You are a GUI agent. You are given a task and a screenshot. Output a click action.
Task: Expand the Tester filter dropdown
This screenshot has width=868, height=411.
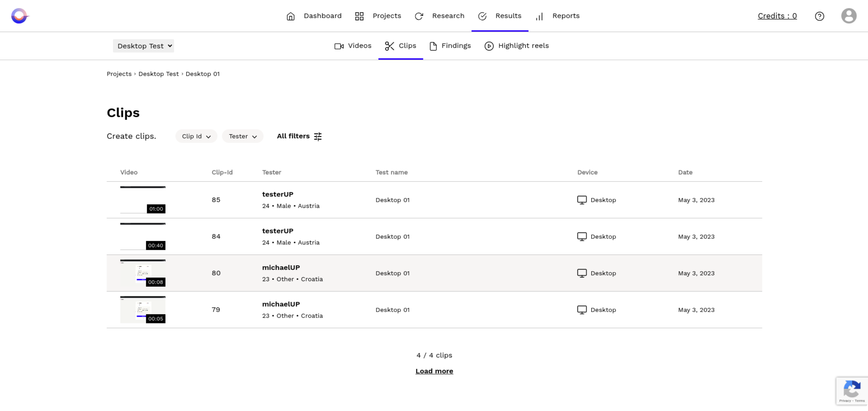point(242,136)
